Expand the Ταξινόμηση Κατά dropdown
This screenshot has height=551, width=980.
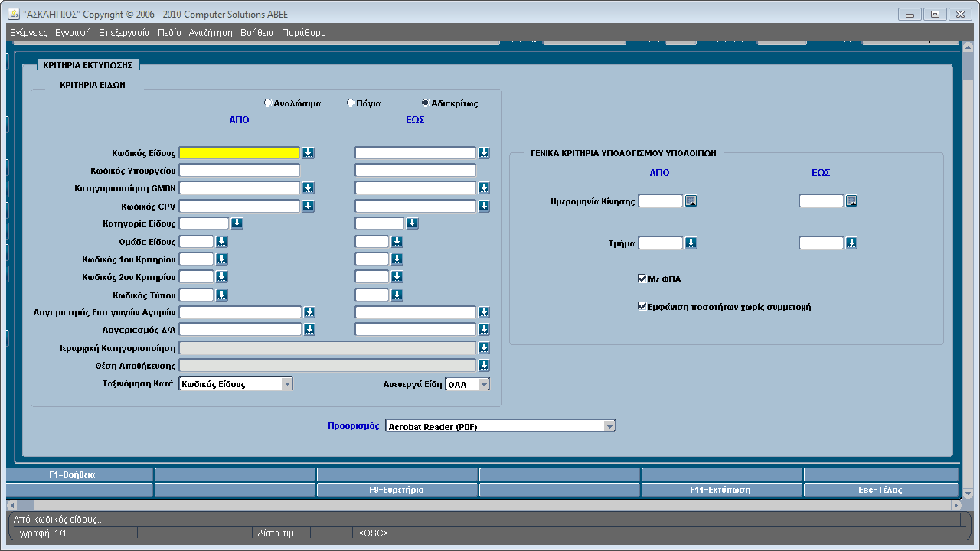click(287, 384)
